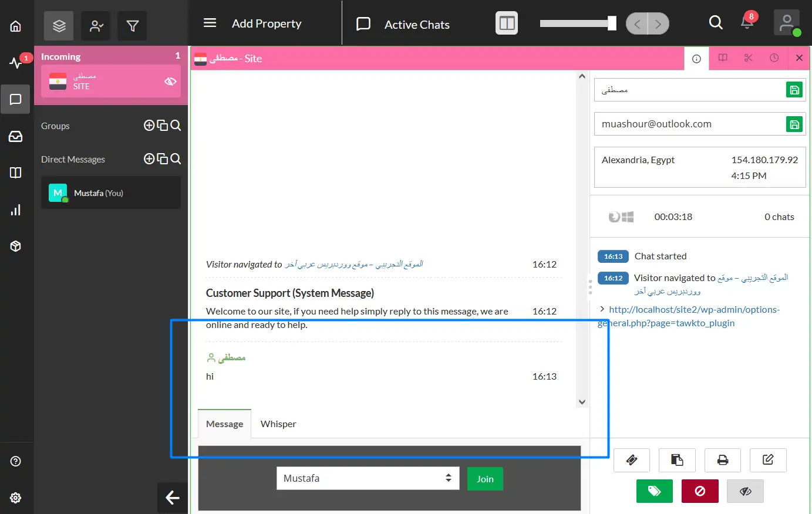Save the visitor name field
Image resolution: width=812 pixels, height=514 pixels.
click(x=794, y=90)
